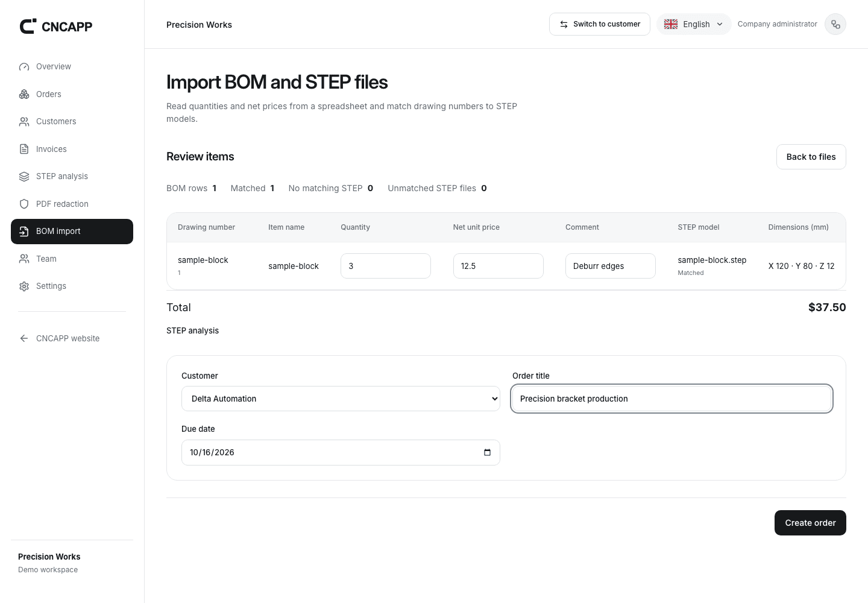Click the X 120 · Y 80 · Z 12 dimensions
Viewport: 868px width, 603px height.
coord(801,266)
